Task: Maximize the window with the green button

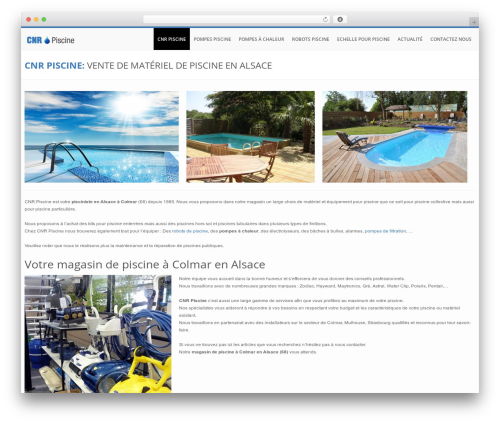Action: tap(44, 19)
